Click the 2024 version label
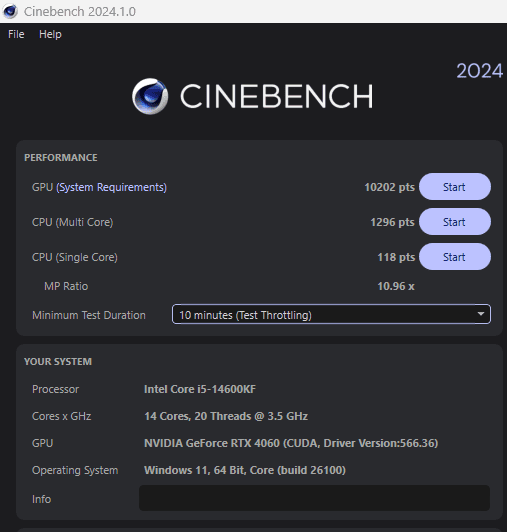Image resolution: width=507 pixels, height=532 pixels. pyautogui.click(x=479, y=71)
